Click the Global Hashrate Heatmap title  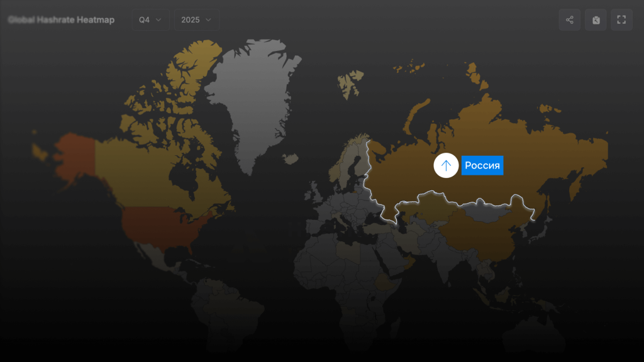[x=62, y=19]
